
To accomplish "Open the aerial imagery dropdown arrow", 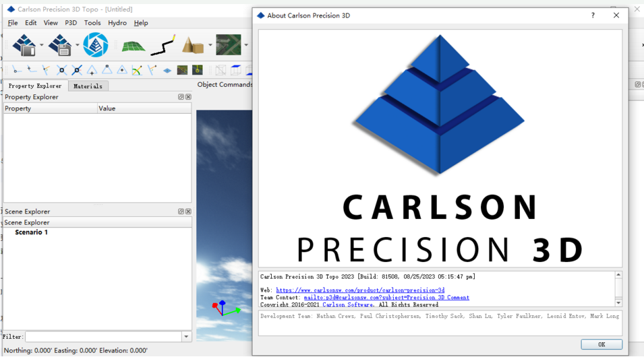I will pos(246,44).
